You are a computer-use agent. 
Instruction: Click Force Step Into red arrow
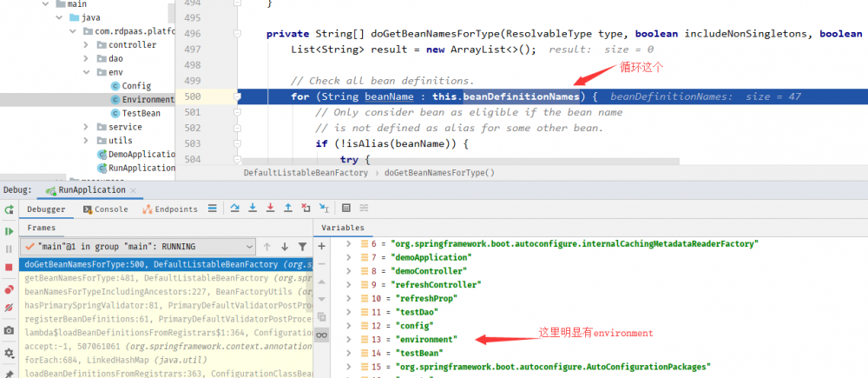tap(270, 209)
